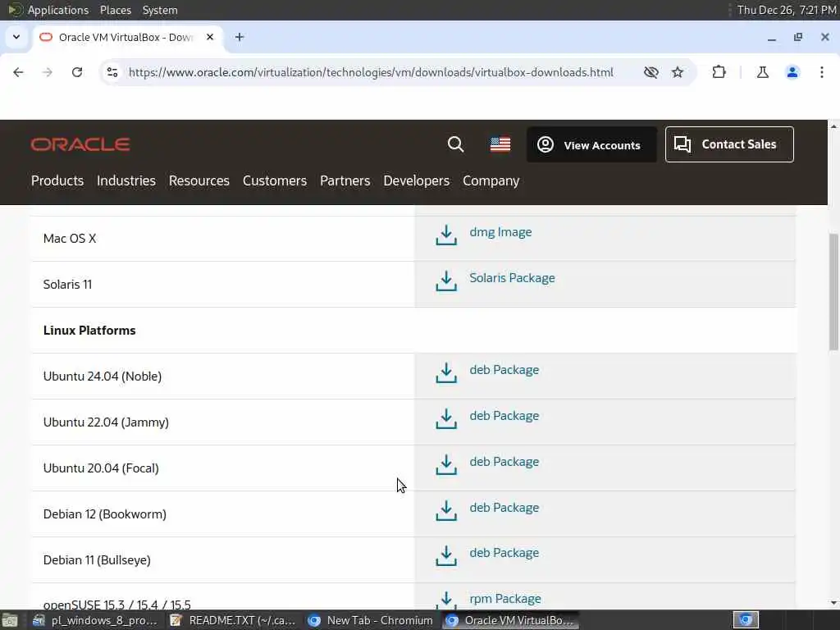Open the Applications menu in top panel
The height and width of the screenshot is (630, 840).
click(58, 10)
